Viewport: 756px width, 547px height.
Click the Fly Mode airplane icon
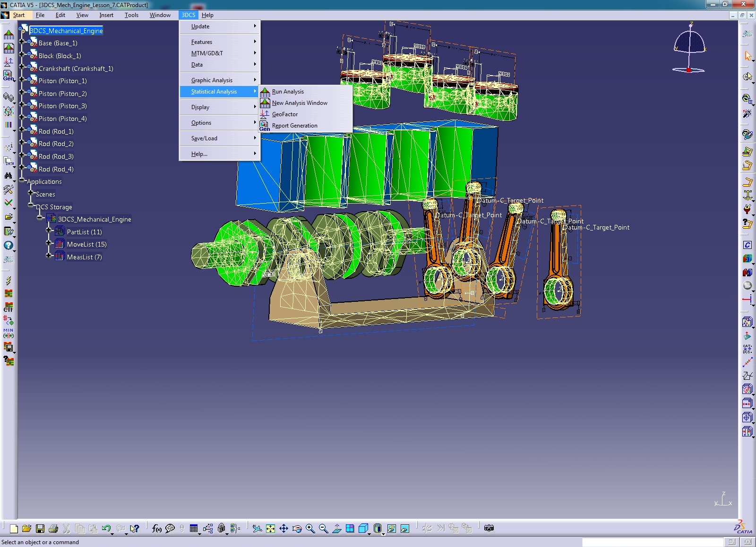pos(257,529)
